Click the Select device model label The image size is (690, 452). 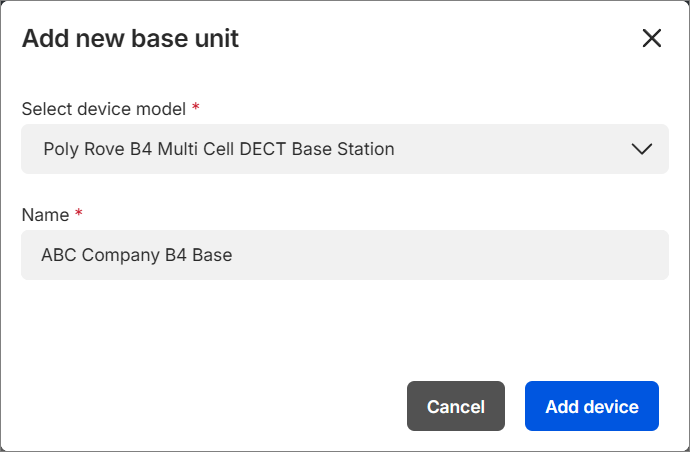coord(103,107)
